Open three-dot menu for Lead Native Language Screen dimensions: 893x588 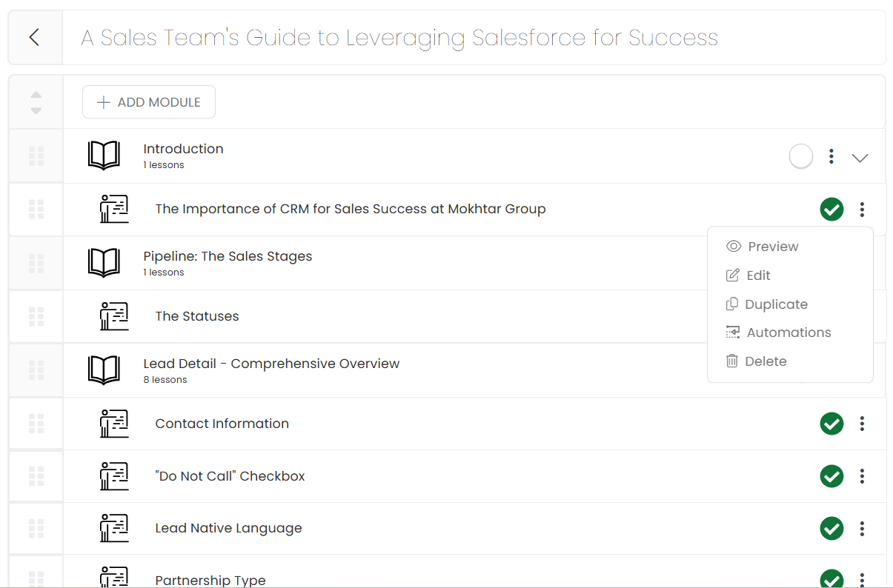click(861, 529)
